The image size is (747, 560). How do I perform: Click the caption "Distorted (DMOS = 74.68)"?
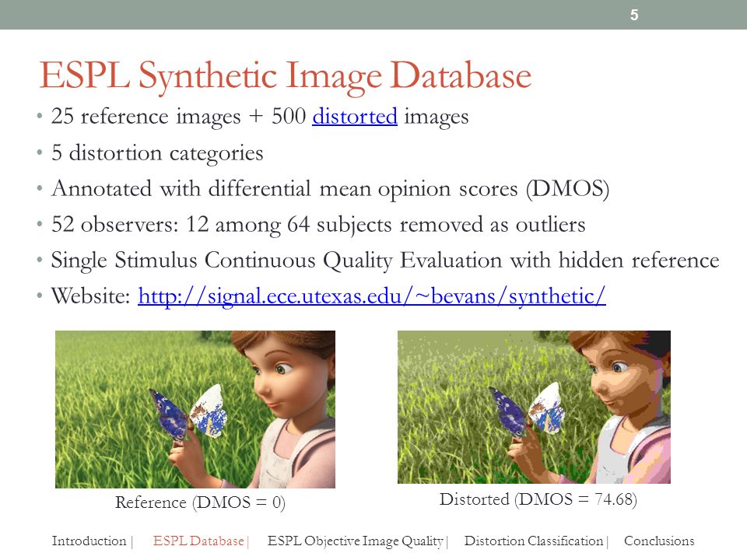coord(538,499)
